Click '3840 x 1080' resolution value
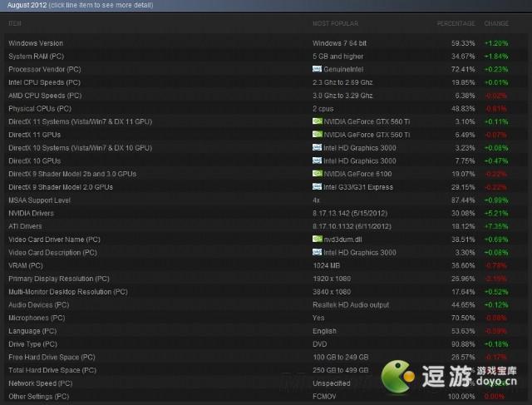Image resolution: width=532 pixels, height=405 pixels. (x=332, y=292)
